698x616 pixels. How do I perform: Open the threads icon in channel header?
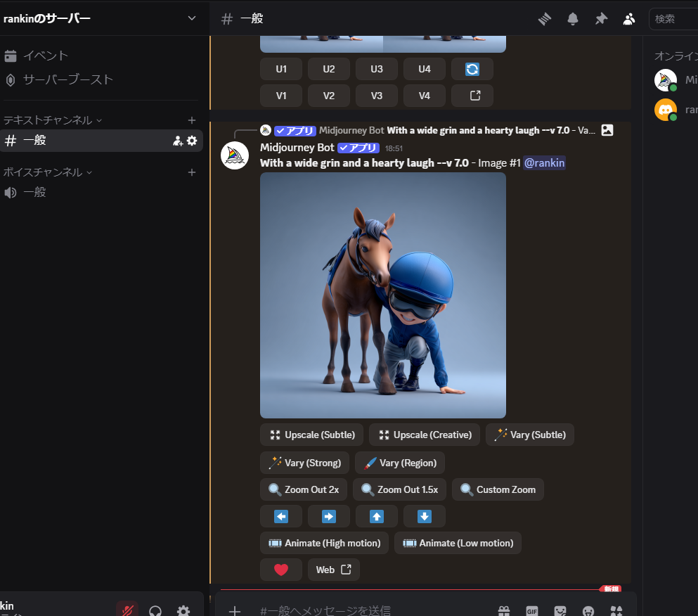coord(545,19)
